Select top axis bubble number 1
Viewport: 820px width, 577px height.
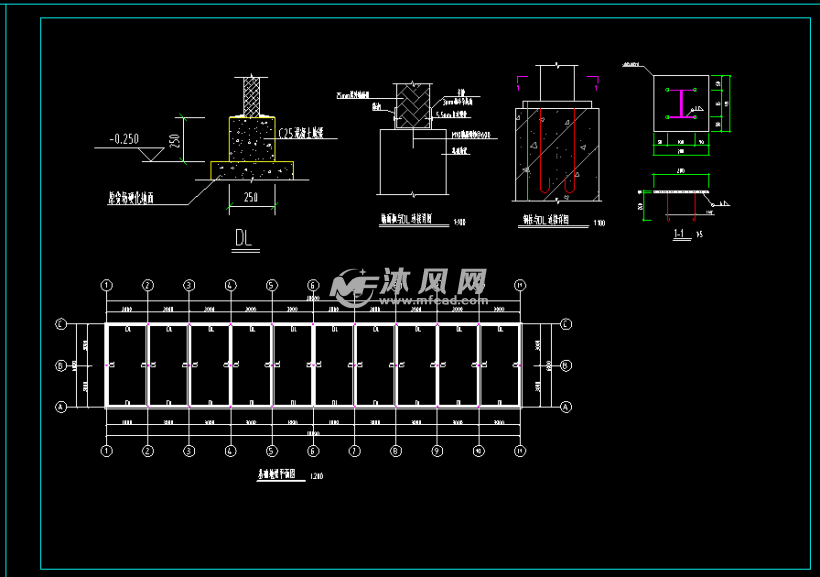click(x=106, y=285)
